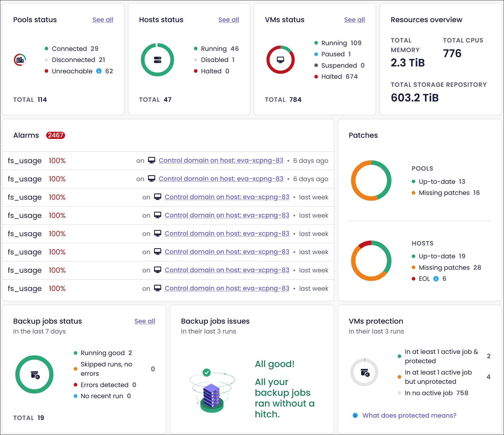The image size is (504, 435).
Task: Click the backup icon in the Backup jobs status donut
Action: (x=35, y=375)
